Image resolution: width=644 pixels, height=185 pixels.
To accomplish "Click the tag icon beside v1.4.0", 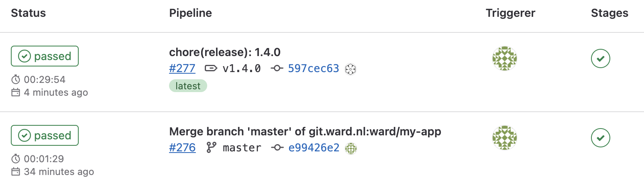I will [x=211, y=68].
